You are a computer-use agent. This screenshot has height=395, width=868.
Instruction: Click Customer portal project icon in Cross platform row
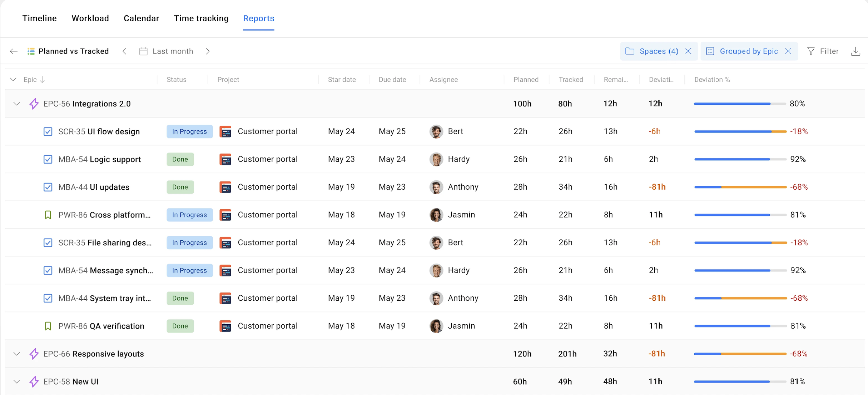[x=225, y=215]
